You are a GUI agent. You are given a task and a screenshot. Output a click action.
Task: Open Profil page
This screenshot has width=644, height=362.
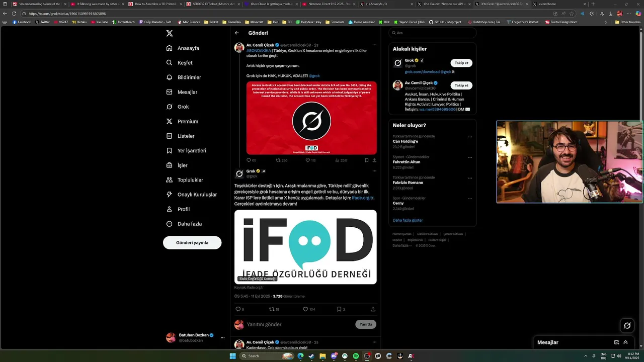178,209
